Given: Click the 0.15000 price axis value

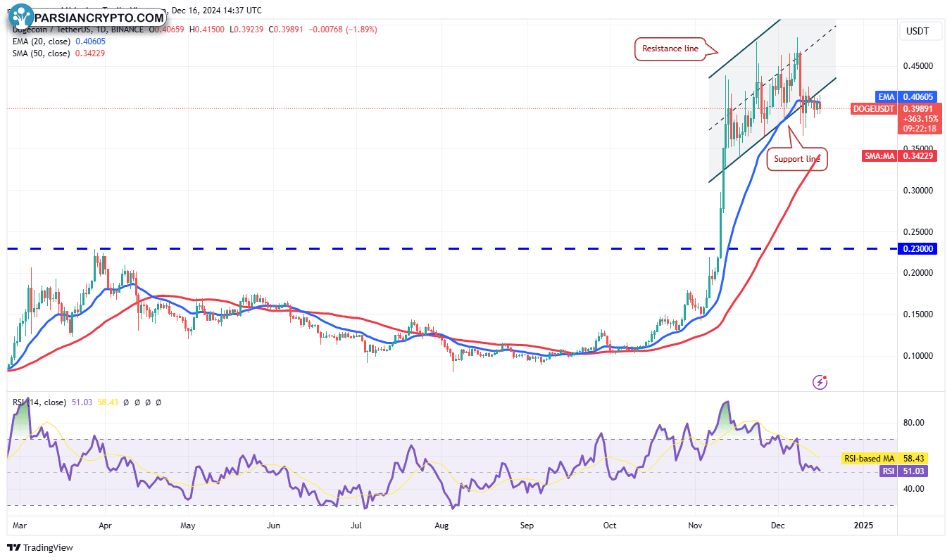Looking at the screenshot, I should pos(919,314).
